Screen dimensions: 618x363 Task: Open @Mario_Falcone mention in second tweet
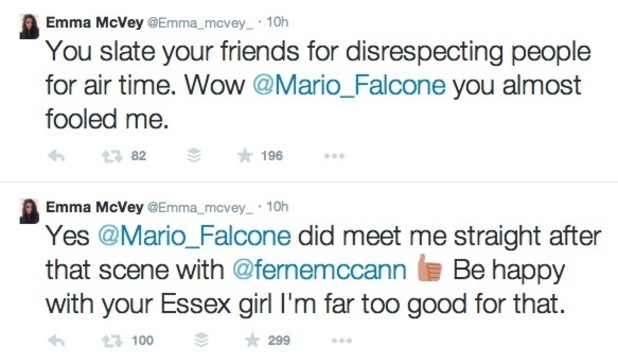pos(194,236)
